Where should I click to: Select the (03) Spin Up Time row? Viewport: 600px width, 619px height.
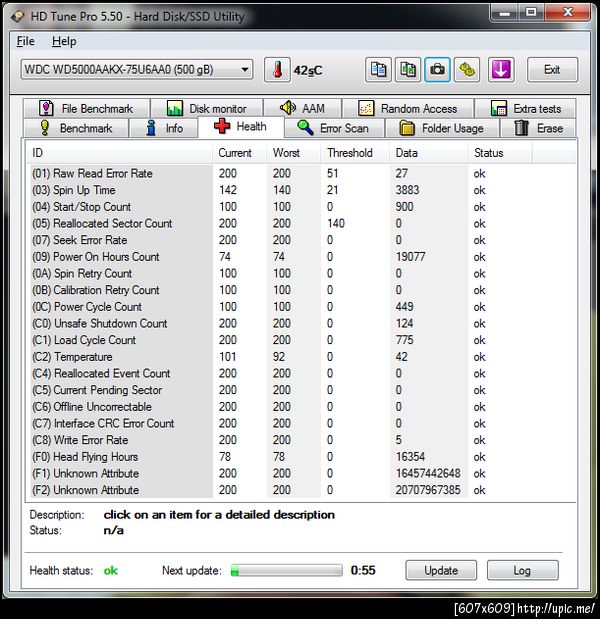[301, 190]
